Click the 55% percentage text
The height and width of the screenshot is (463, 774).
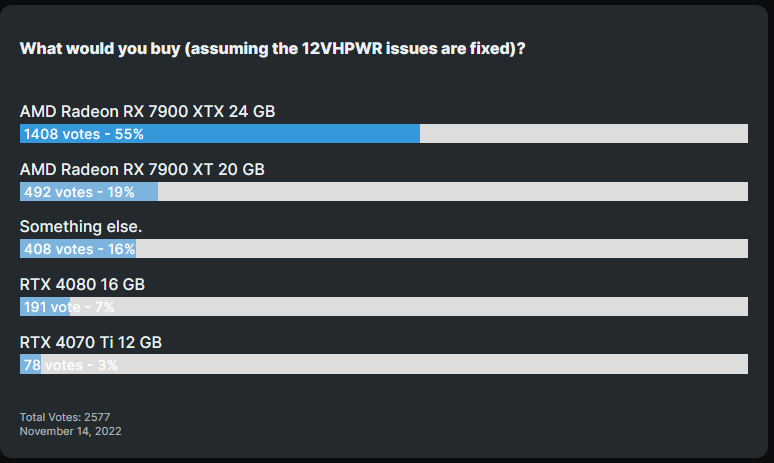click(129, 134)
